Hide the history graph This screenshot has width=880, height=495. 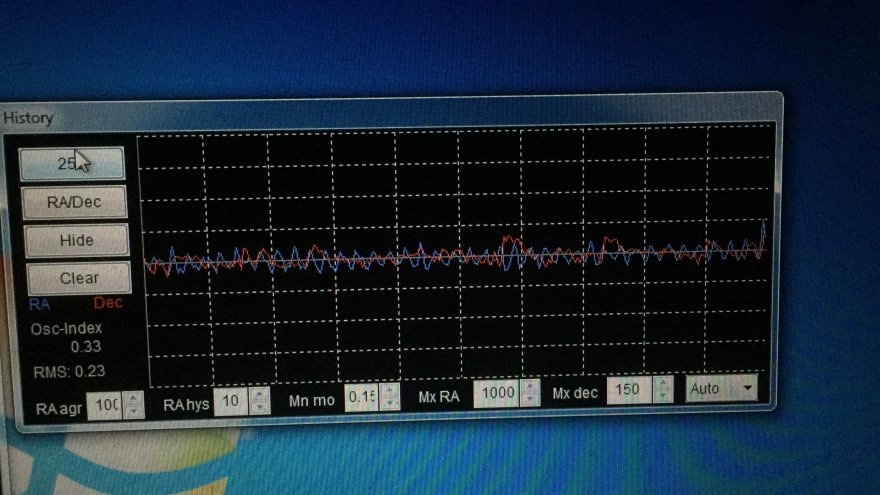tap(76, 240)
